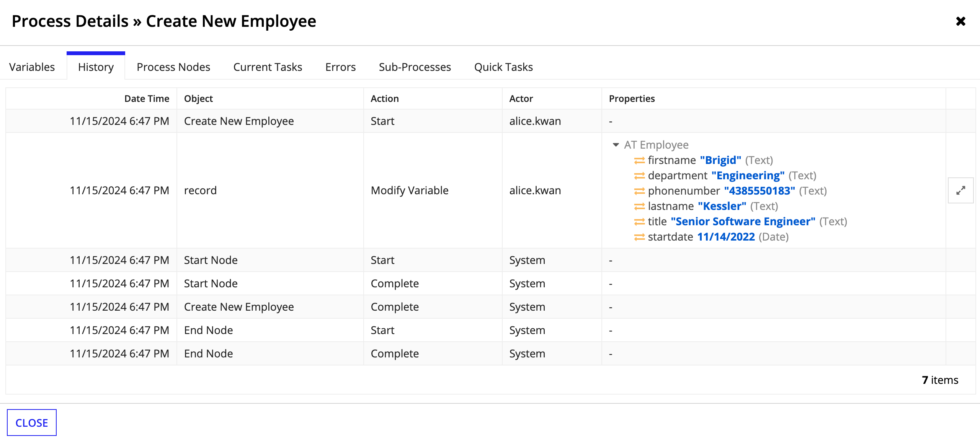
Task: Select the "4385550183" phone number value
Action: [x=759, y=191]
